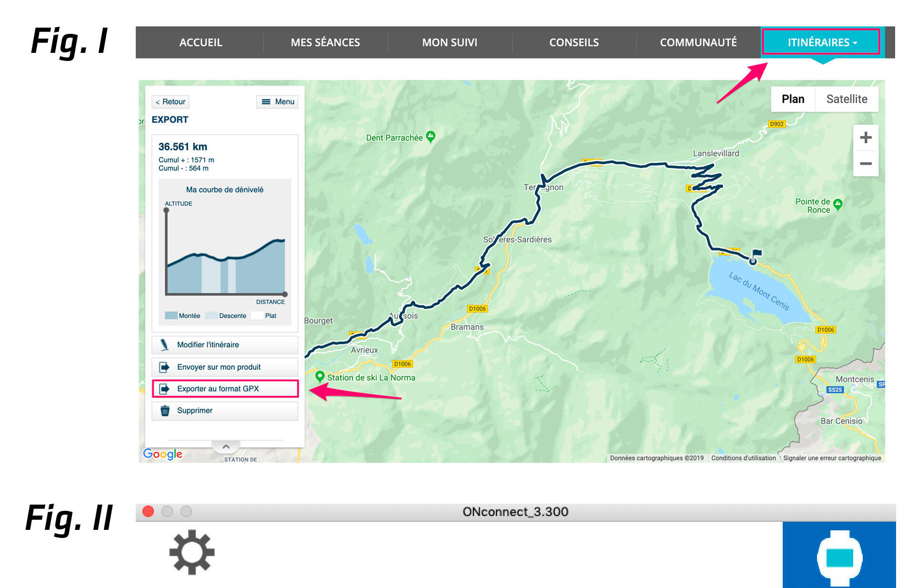Switch the map to Plan view

(x=793, y=99)
